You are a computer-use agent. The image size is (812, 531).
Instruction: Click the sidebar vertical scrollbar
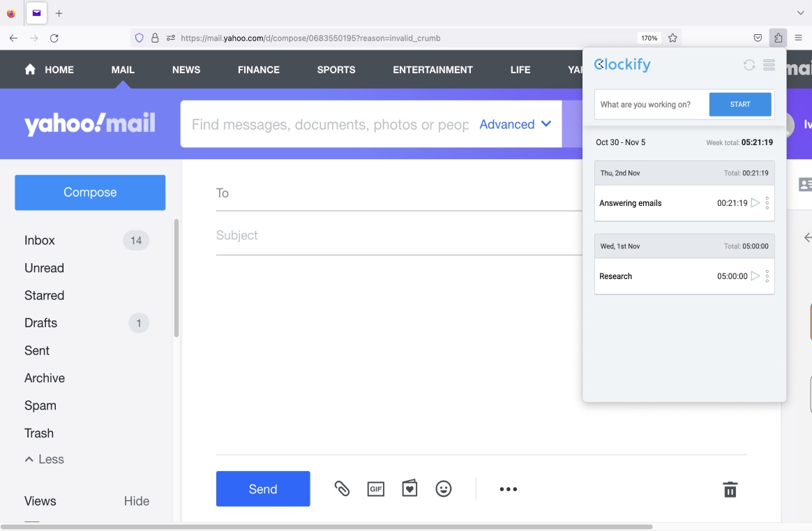pyautogui.click(x=176, y=278)
